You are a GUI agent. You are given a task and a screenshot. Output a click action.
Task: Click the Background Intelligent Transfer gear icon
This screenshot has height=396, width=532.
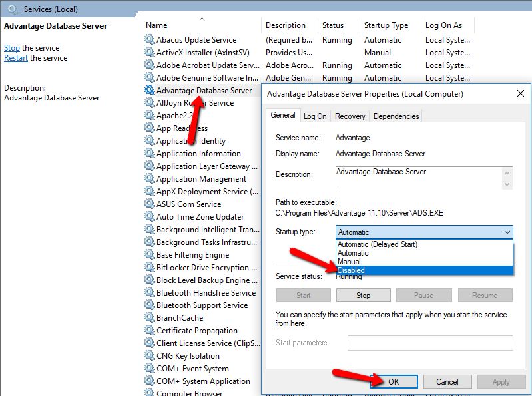click(x=149, y=229)
